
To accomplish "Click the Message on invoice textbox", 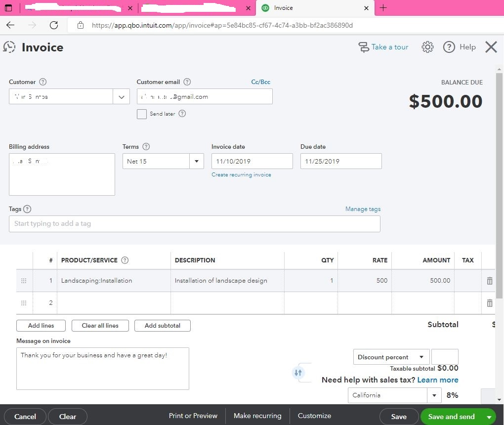I will tap(103, 369).
